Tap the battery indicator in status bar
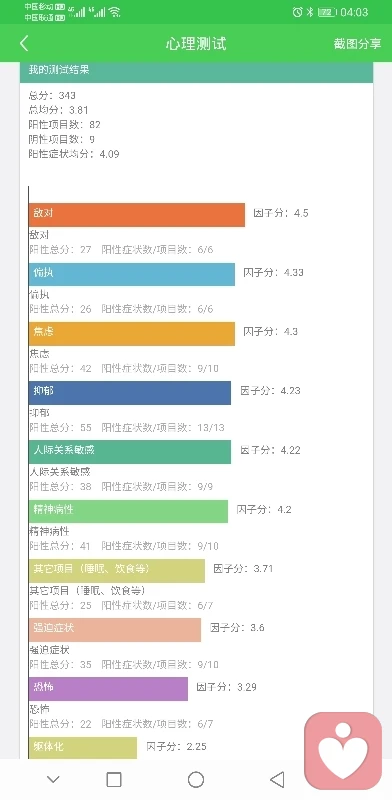This screenshot has width=392, height=800. point(327,12)
